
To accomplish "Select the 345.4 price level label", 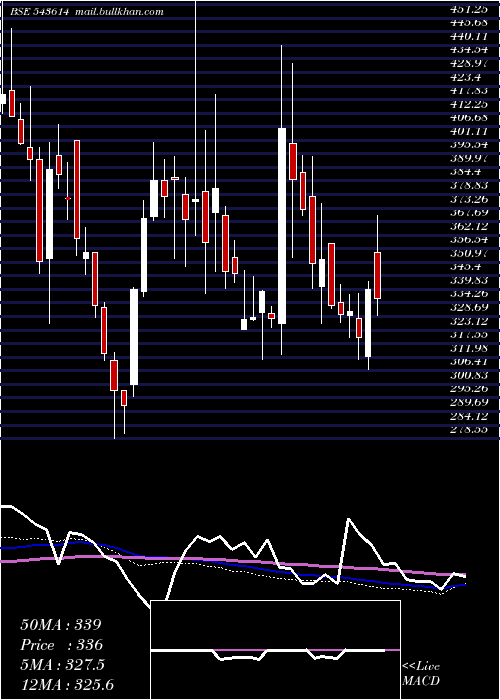I will (x=466, y=267).
